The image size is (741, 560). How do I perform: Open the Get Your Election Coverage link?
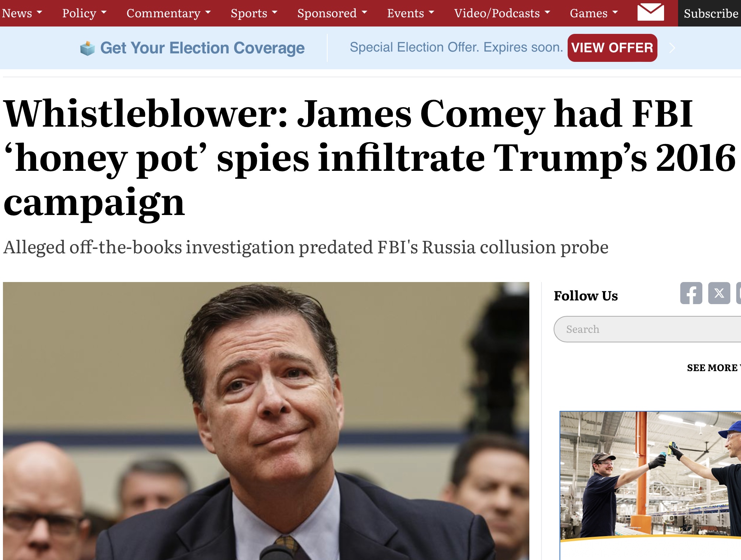(x=202, y=48)
